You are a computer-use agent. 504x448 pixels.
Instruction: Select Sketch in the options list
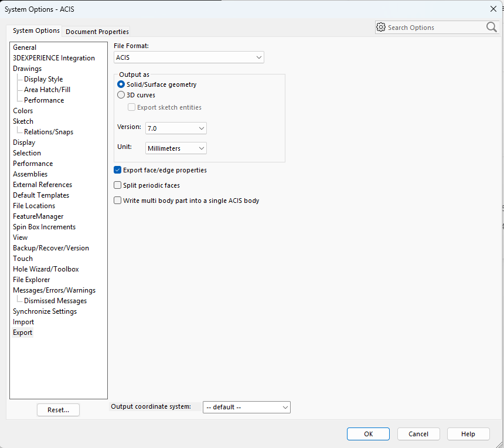pyautogui.click(x=23, y=121)
